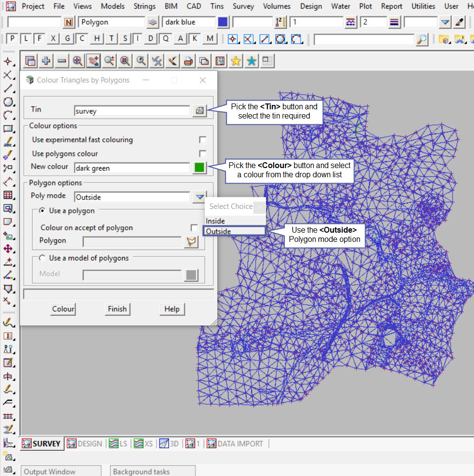Click the Polygon pick icon button

click(192, 241)
